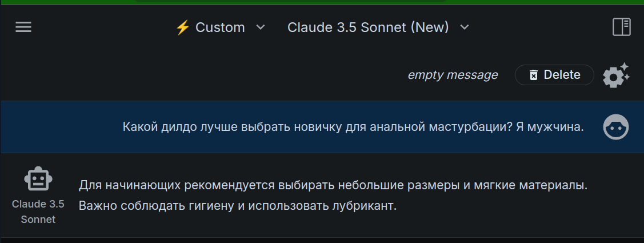Click the reply line starting 'Важно соблюдать'
Image resolution: width=644 pixels, height=243 pixels.
(237, 205)
